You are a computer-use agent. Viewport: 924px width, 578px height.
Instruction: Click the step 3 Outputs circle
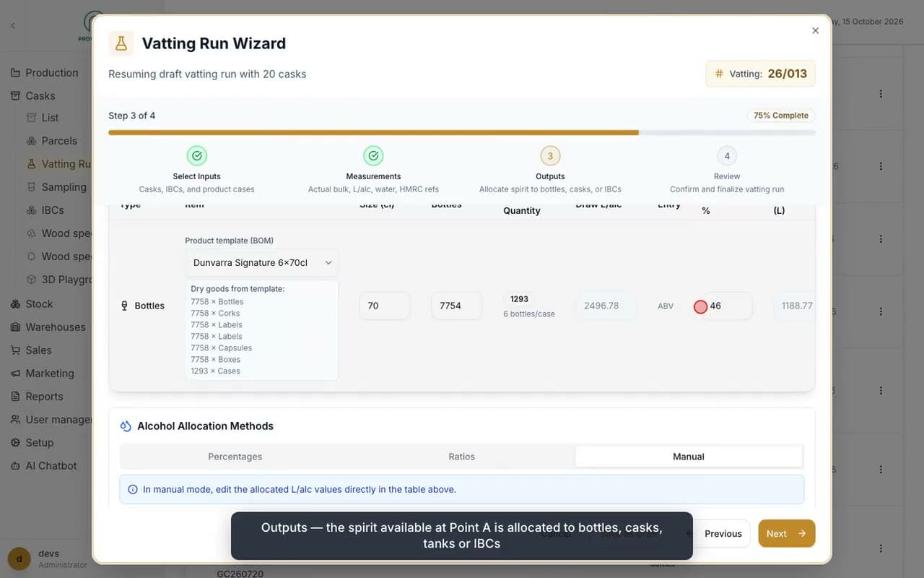tap(550, 156)
